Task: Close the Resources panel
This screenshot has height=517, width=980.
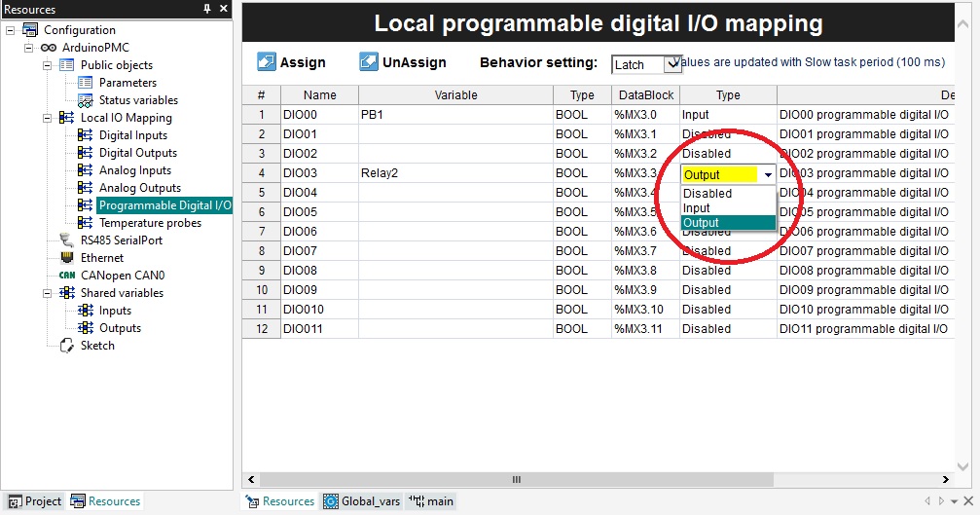Action: pyautogui.click(x=223, y=9)
